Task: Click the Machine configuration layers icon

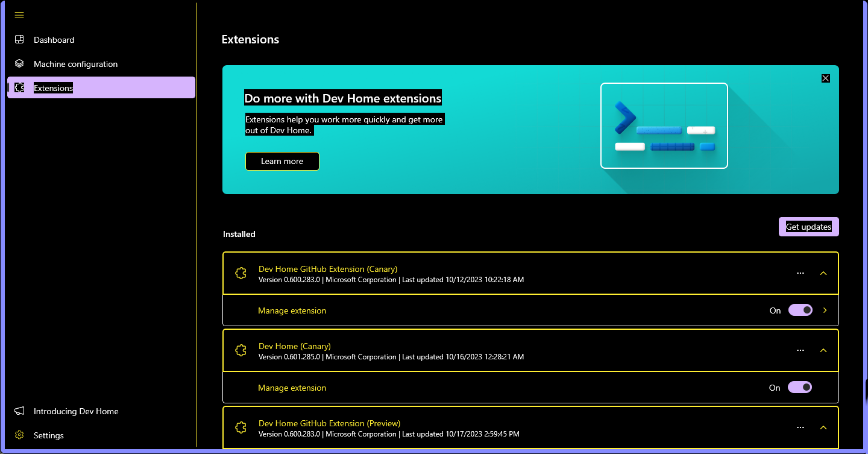Action: tap(19, 63)
